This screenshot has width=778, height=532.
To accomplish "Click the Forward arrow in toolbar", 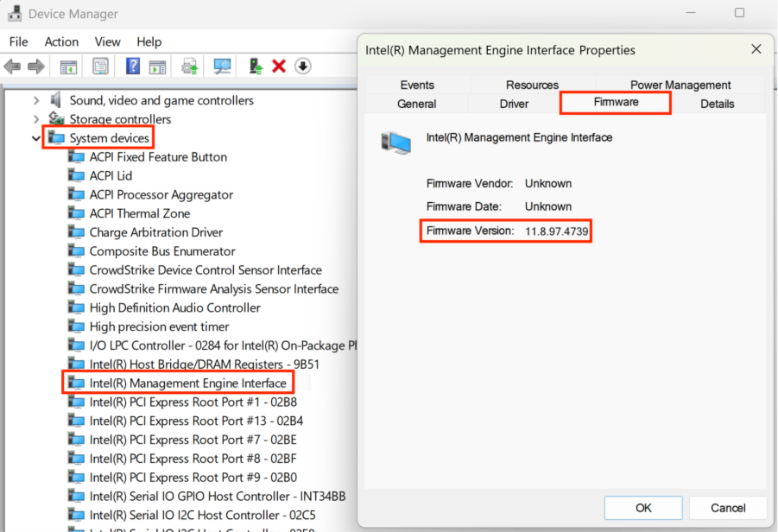I will (36, 66).
